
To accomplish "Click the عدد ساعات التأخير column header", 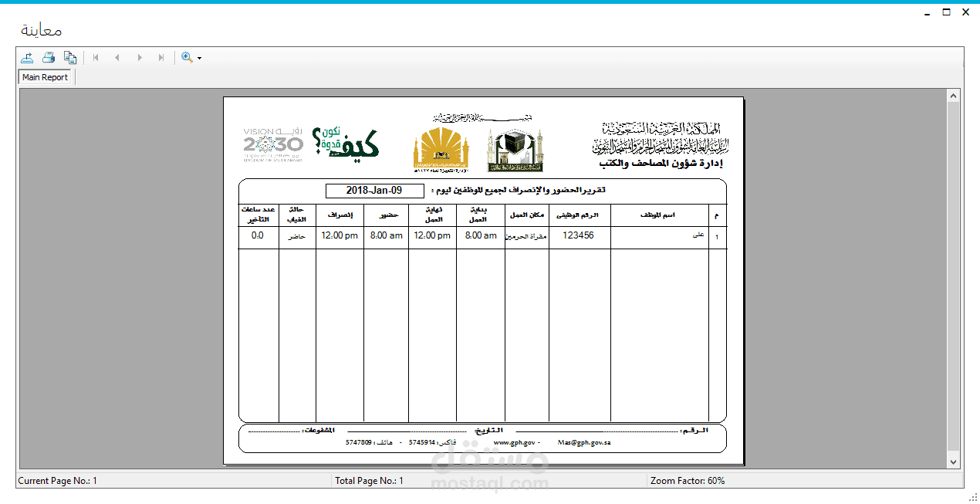I will pyautogui.click(x=259, y=215).
